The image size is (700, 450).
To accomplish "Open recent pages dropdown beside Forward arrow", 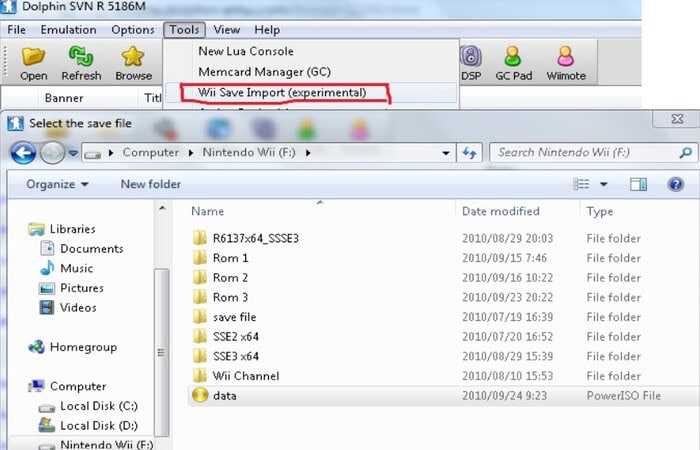I will point(73,153).
